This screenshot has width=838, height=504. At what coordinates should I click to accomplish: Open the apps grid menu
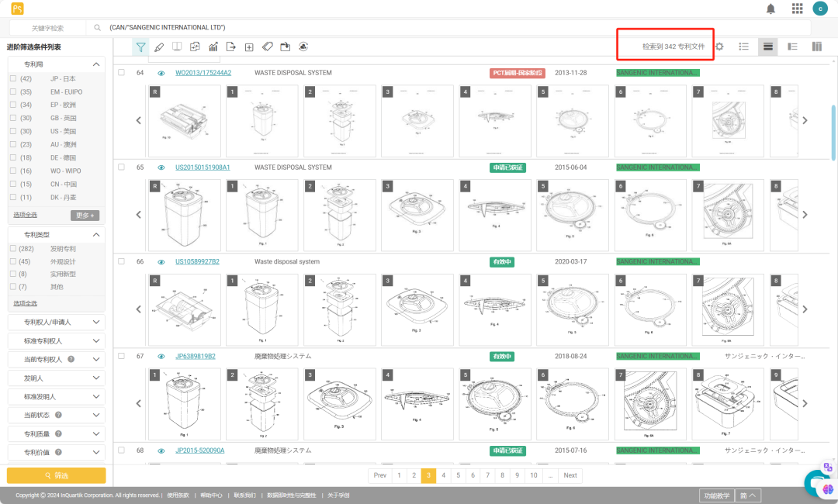(798, 9)
